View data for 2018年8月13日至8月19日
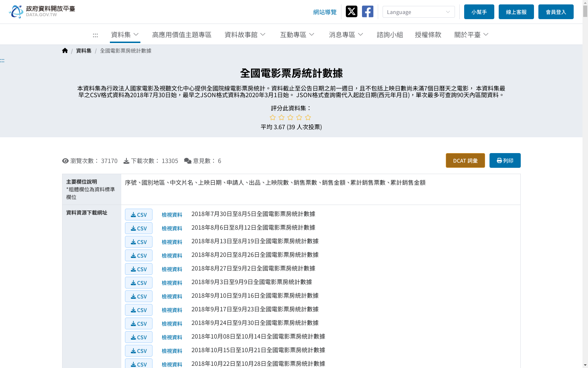The width and height of the screenshot is (588, 368). point(172,242)
